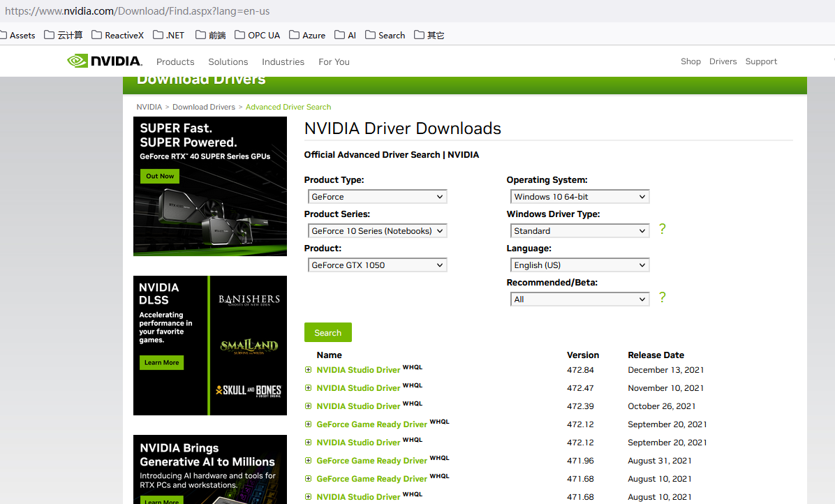The height and width of the screenshot is (504, 835).
Task: Click help icon next to Windows Driver Type
Action: tap(662, 229)
